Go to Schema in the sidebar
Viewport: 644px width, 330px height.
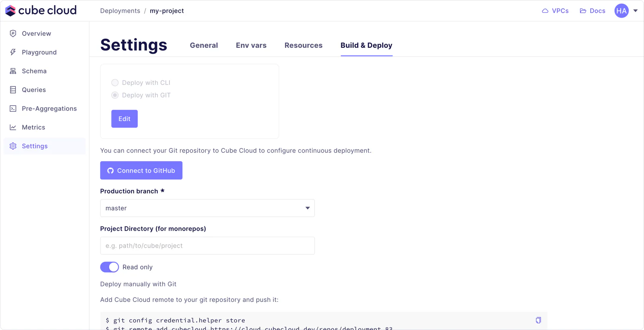click(45, 71)
